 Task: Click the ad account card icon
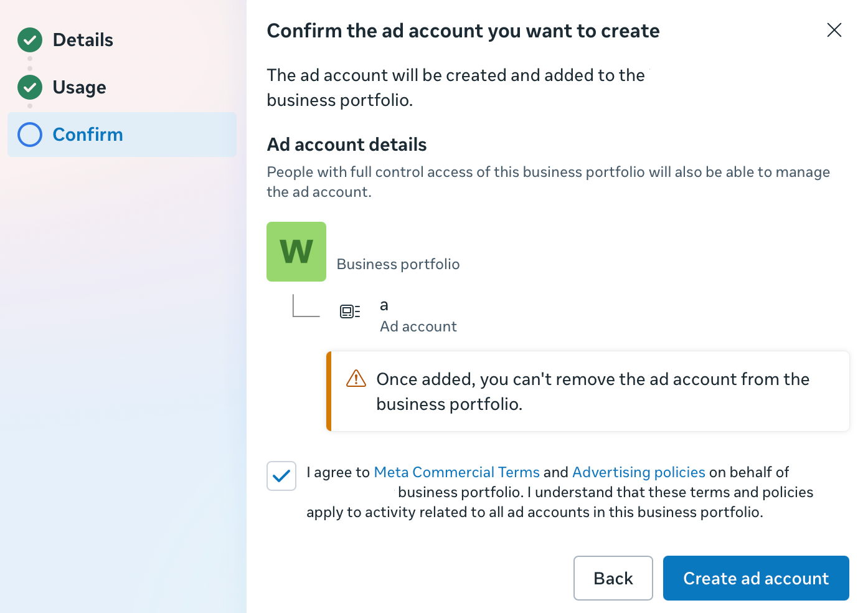pos(349,311)
